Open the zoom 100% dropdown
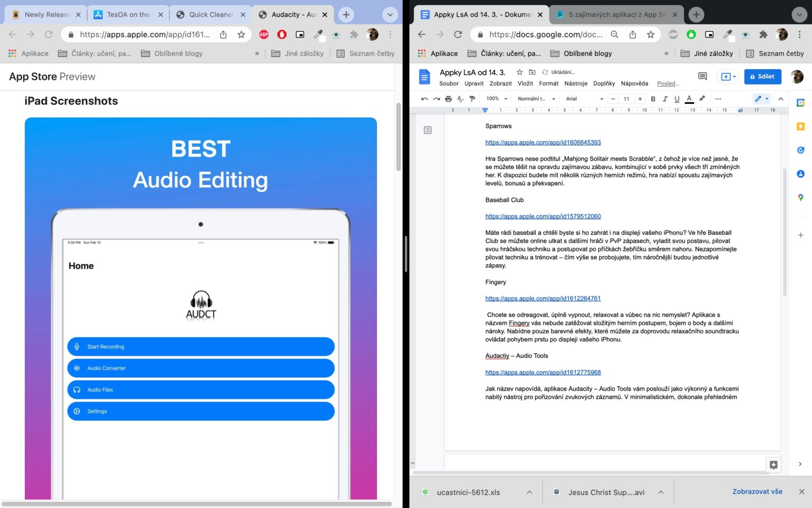This screenshot has width=812, height=508. [x=497, y=99]
